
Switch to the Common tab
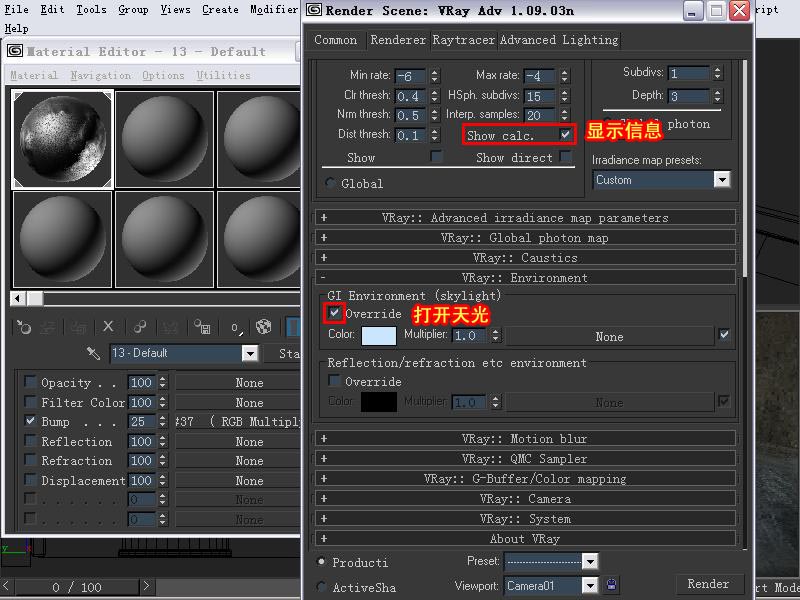[335, 40]
